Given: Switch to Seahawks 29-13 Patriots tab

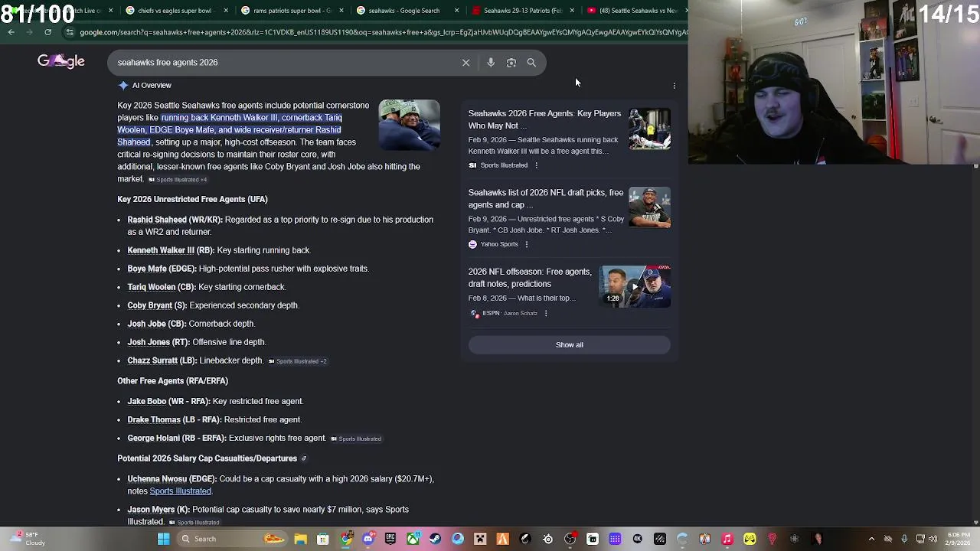Looking at the screenshot, I should [522, 11].
